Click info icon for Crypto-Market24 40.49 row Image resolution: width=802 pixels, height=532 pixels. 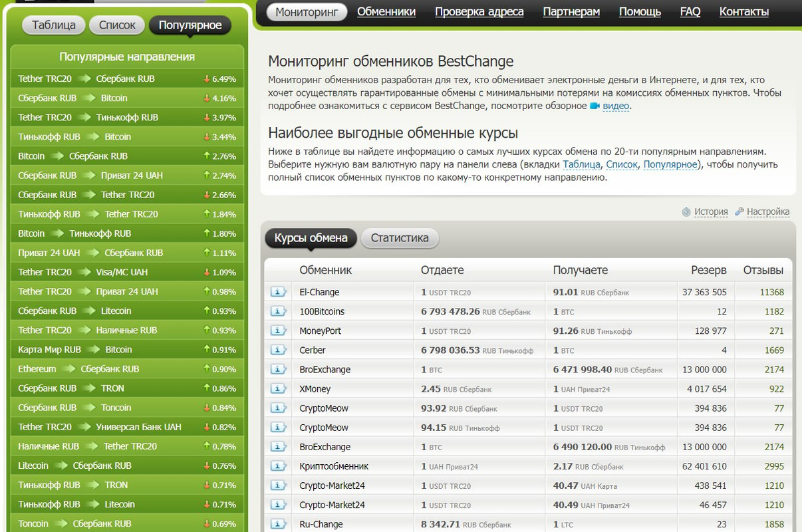tap(278, 505)
